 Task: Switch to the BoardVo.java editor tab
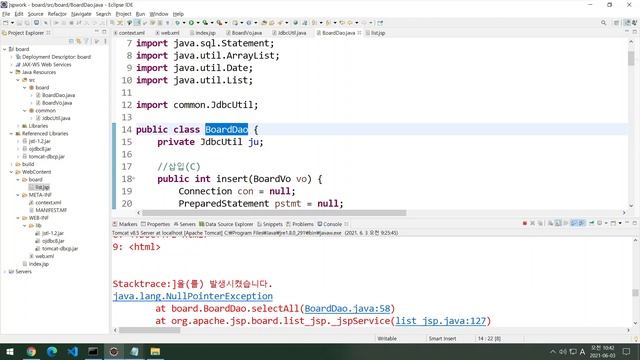244,33
